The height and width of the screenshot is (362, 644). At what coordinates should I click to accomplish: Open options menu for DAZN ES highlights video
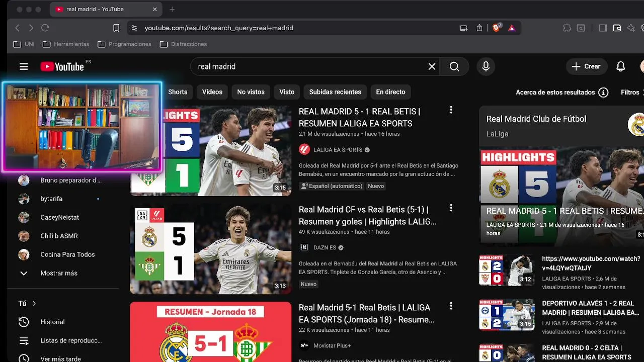tap(451, 208)
